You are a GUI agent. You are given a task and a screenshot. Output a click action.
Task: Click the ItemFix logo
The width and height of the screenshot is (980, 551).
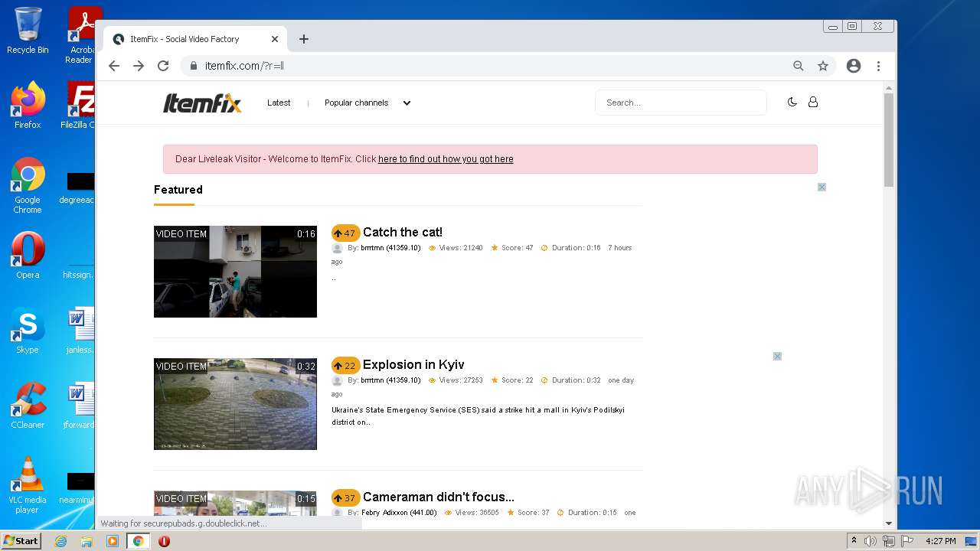pos(202,103)
